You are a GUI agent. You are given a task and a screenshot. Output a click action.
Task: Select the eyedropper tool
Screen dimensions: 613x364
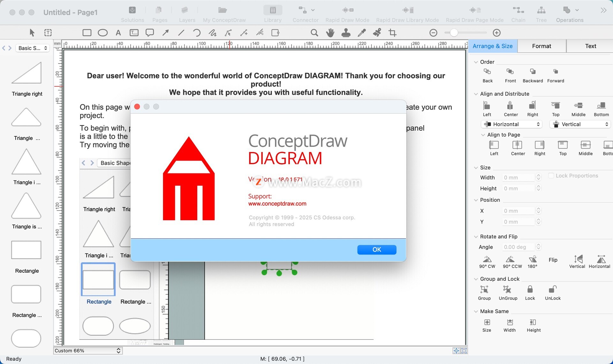(362, 33)
